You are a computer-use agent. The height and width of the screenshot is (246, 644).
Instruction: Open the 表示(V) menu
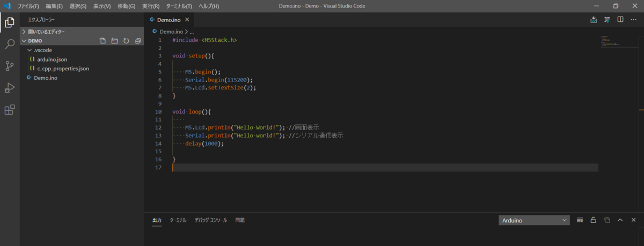(101, 6)
